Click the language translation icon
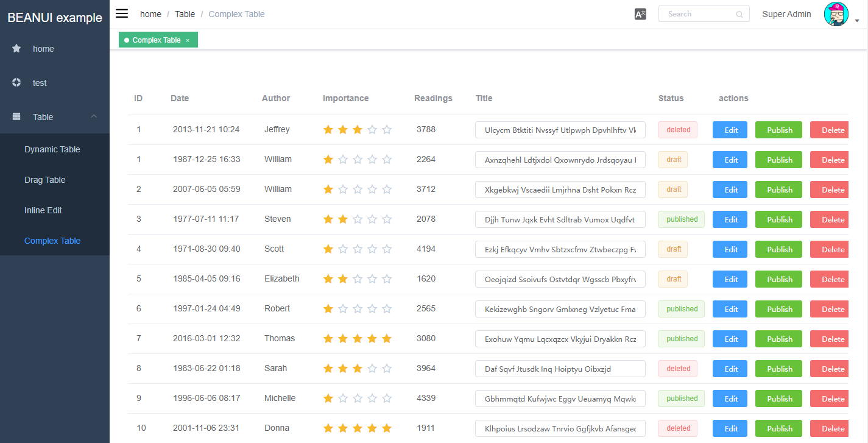The height and width of the screenshot is (443, 868). 640,14
